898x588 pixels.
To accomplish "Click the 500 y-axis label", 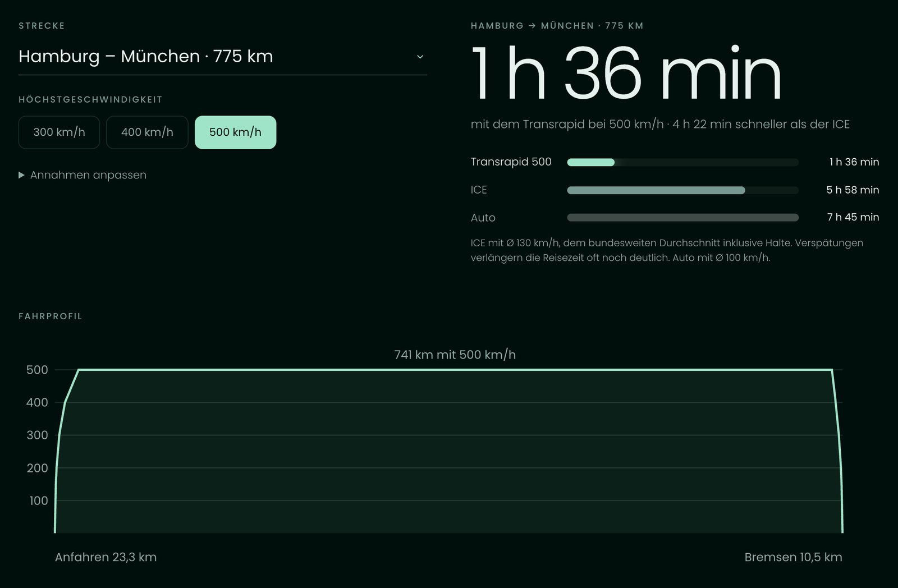I will tap(37, 370).
